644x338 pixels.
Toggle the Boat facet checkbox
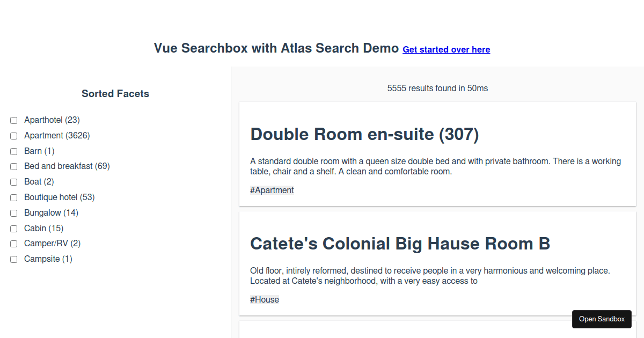tap(14, 182)
